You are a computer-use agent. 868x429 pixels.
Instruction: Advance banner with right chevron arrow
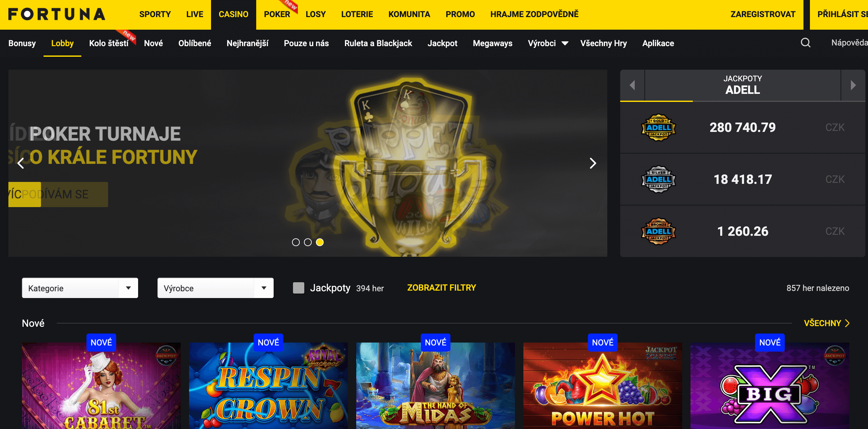[593, 163]
